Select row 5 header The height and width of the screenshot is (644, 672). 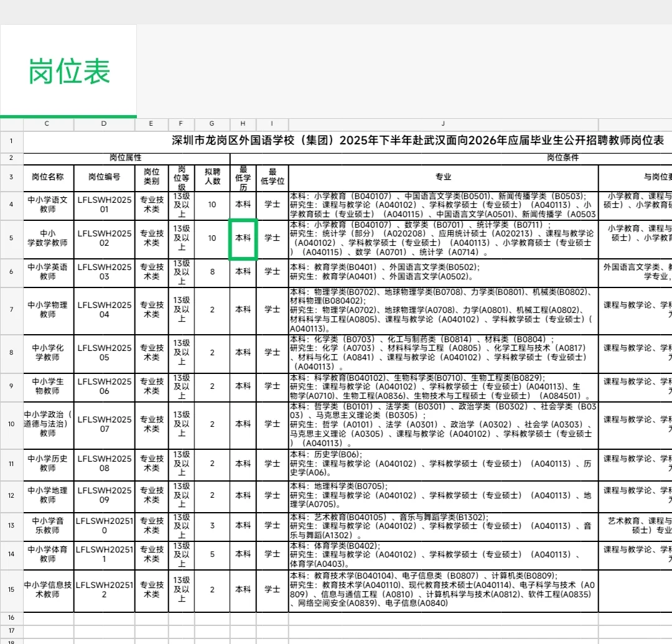click(x=12, y=238)
